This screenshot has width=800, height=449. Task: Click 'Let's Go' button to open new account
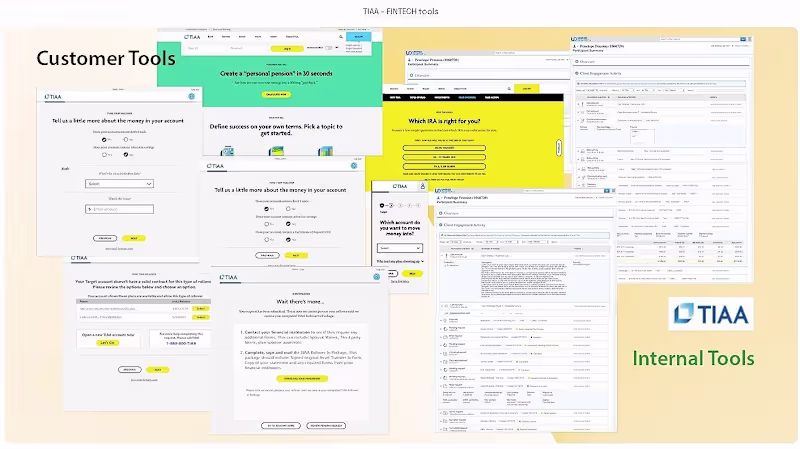tap(108, 343)
